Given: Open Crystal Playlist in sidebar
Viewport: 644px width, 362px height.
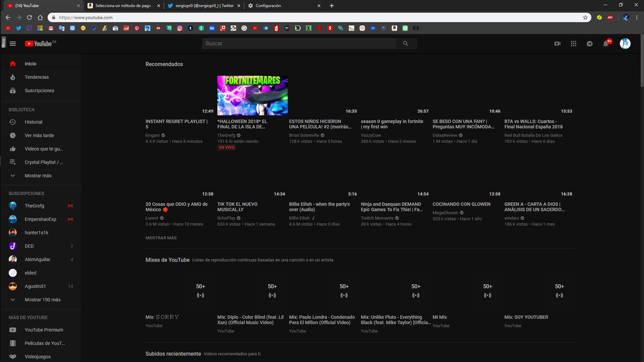Looking at the screenshot, I should pyautogui.click(x=41, y=162).
